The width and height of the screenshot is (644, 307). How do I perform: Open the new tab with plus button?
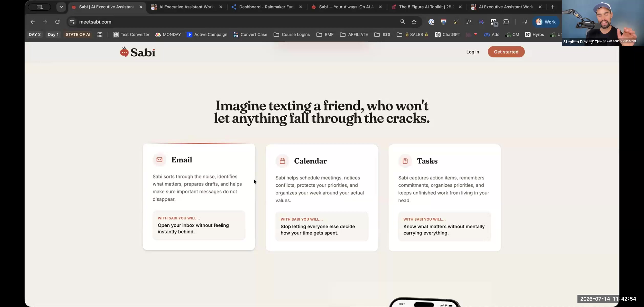point(553,7)
